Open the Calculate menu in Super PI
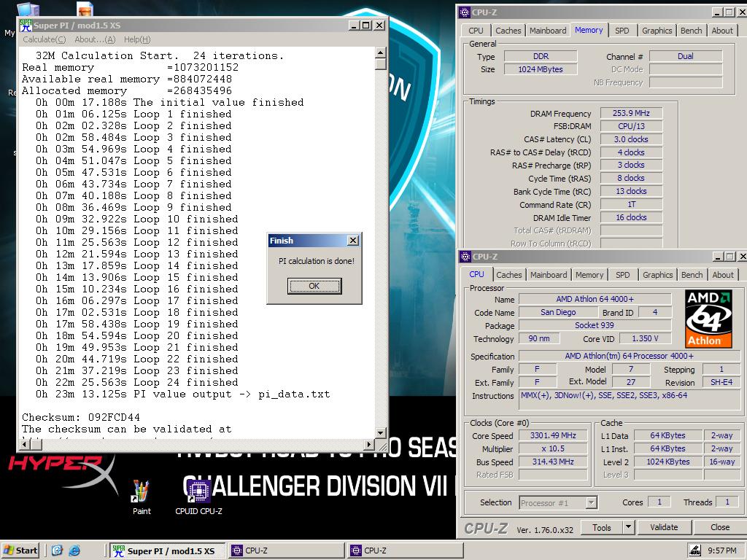This screenshot has width=747, height=560. pyautogui.click(x=44, y=39)
